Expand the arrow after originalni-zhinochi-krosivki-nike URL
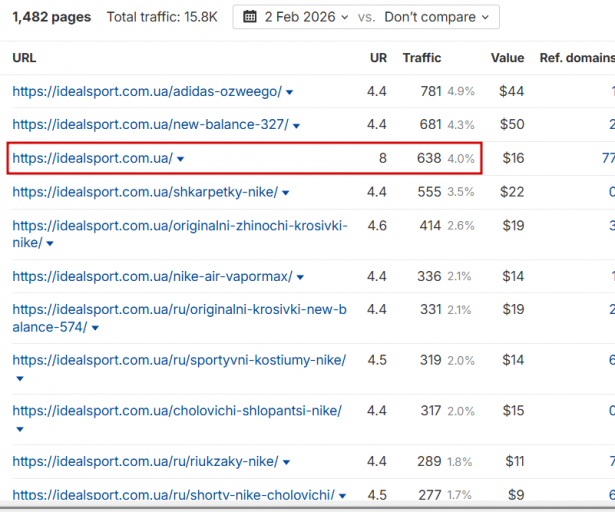The image size is (615, 512). tap(50, 244)
